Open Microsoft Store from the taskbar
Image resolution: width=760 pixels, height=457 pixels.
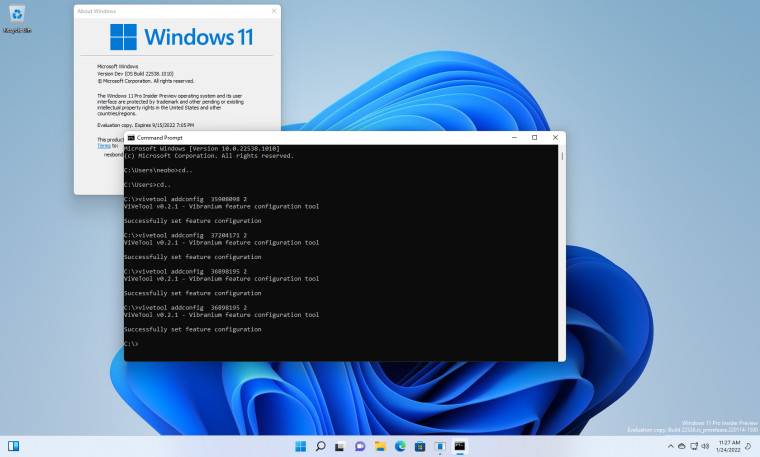(420, 446)
